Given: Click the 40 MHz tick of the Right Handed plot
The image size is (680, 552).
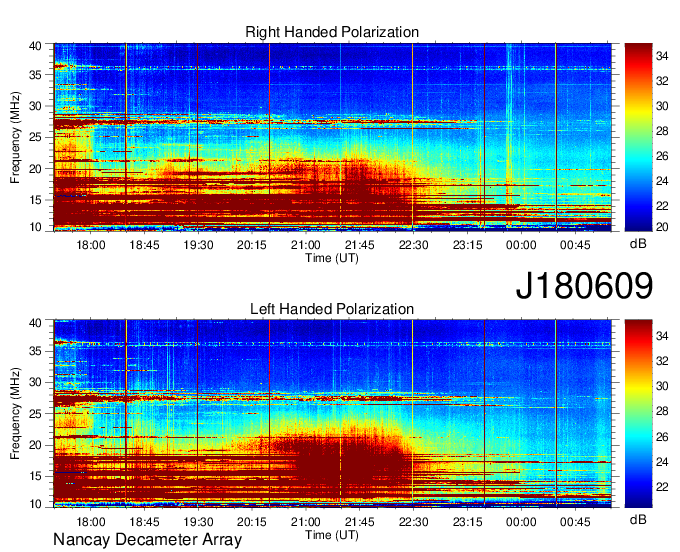Looking at the screenshot, I should click(35, 46).
